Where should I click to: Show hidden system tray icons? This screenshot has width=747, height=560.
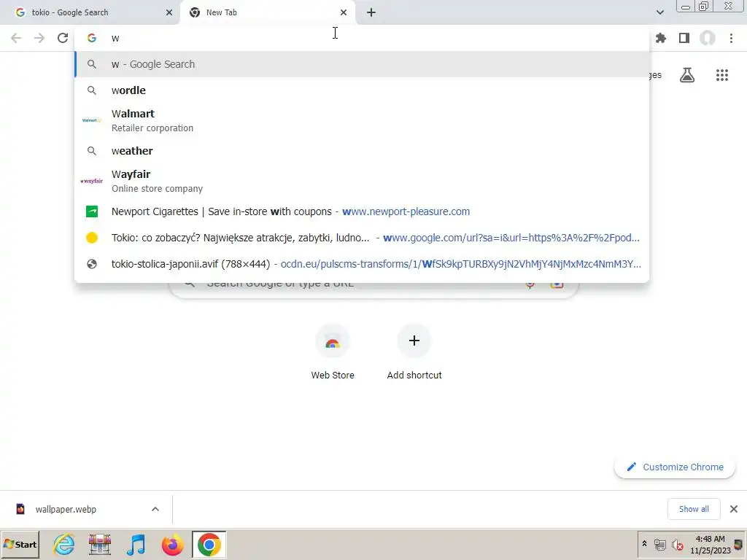pos(645,544)
